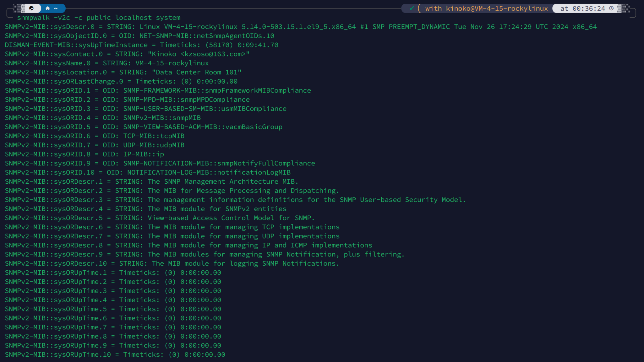The width and height of the screenshot is (644, 362).
Task: Click the sysORUpTime.10 last output line
Action: [115, 354]
